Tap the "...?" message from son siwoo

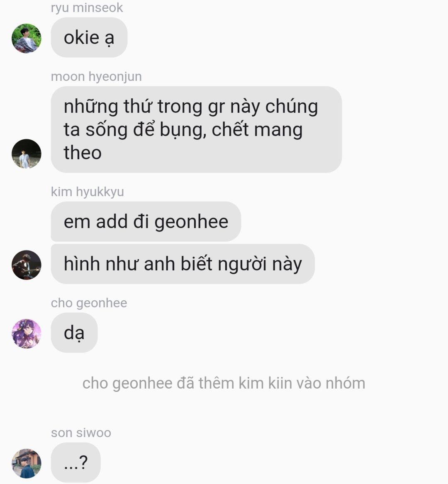75,462
